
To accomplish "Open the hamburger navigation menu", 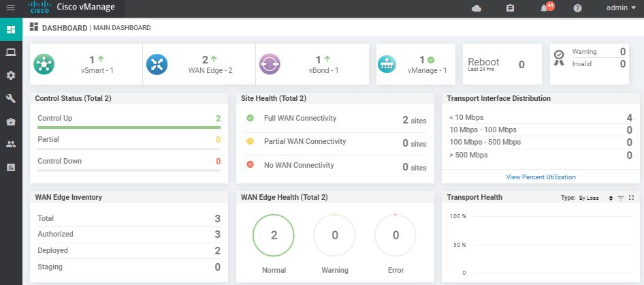I will tap(11, 7).
